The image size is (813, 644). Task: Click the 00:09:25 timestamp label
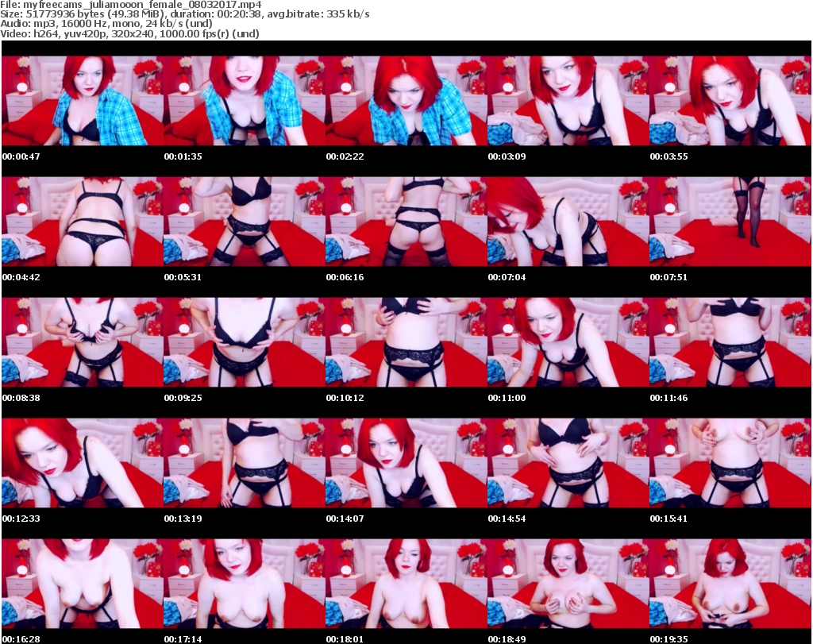183,398
